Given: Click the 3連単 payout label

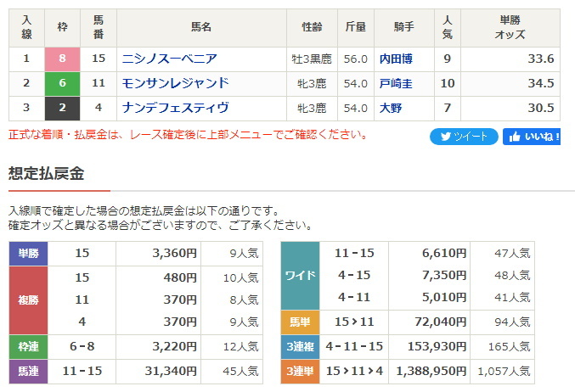Looking at the screenshot, I should pyautogui.click(x=300, y=371).
